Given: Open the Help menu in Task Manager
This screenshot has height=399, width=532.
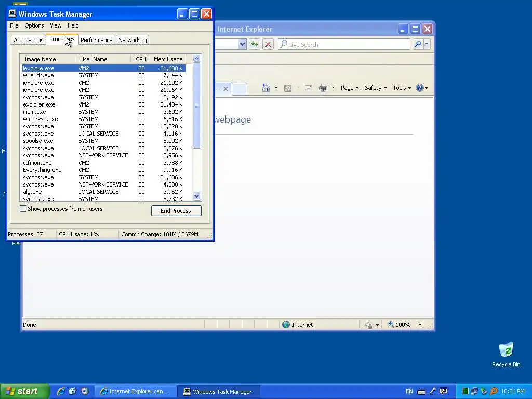Looking at the screenshot, I should pos(73,25).
